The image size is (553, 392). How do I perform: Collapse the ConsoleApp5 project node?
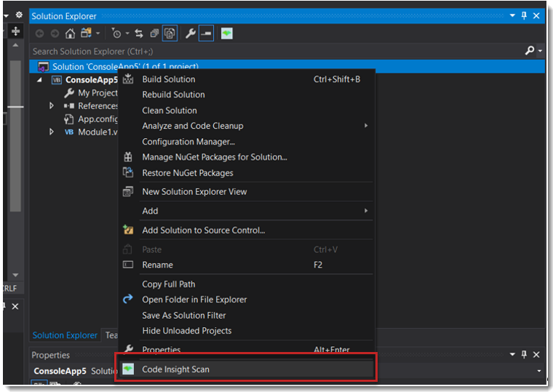tap(40, 80)
